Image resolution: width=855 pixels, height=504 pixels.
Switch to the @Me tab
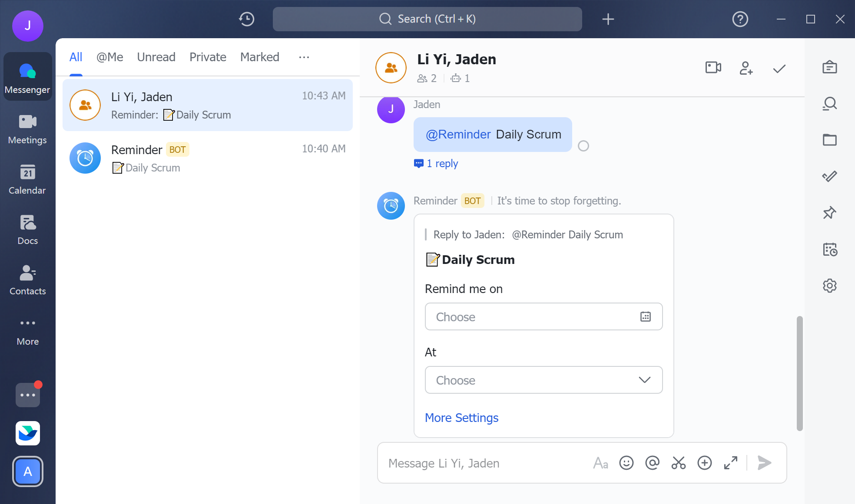109,57
